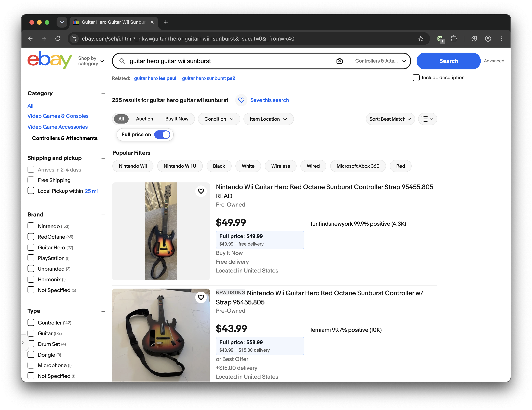
Task: Reload the page
Action: click(x=58, y=38)
